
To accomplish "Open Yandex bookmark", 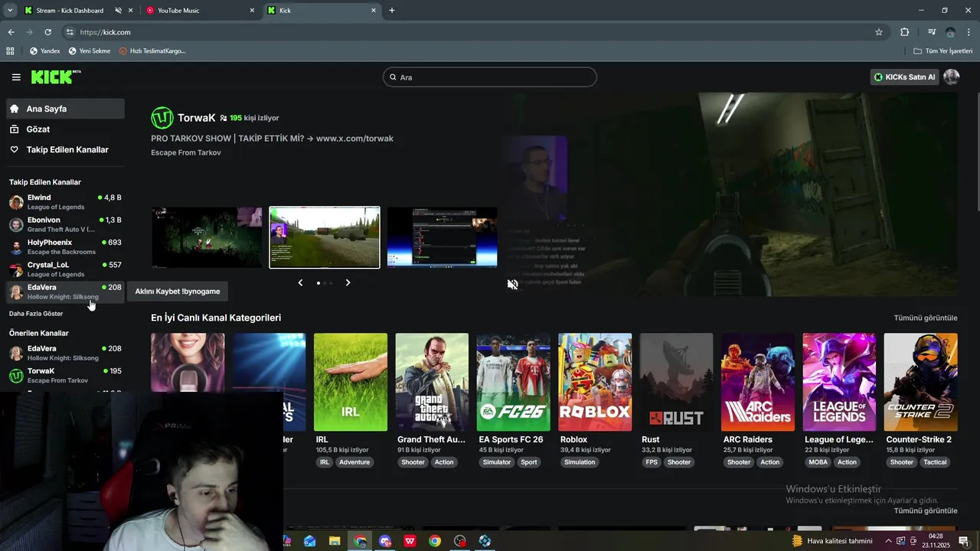I will pyautogui.click(x=44, y=51).
